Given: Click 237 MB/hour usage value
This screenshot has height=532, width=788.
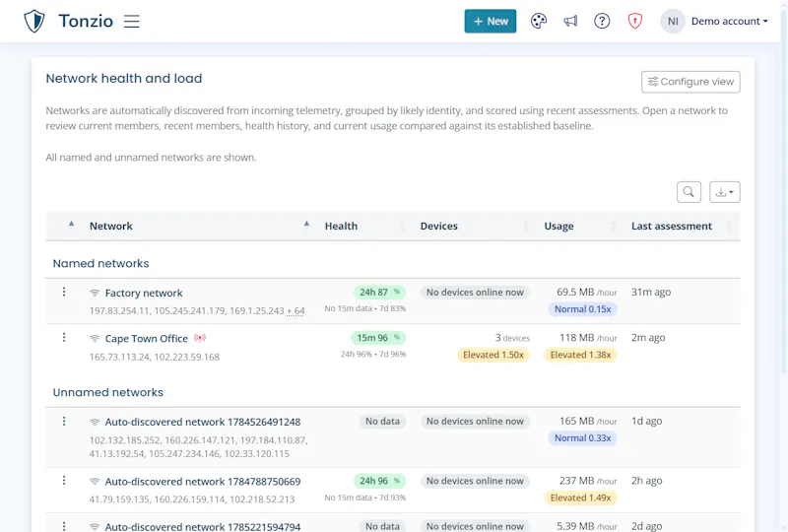Looking at the screenshot, I should pos(588,481).
